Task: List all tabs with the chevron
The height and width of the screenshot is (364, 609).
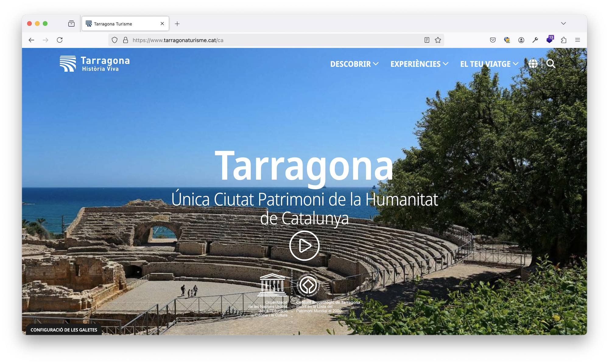Action: (563, 23)
